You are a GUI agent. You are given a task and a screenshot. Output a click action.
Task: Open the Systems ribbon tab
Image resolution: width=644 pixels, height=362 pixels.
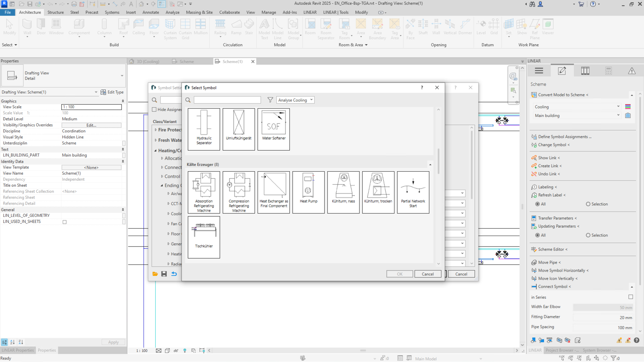point(112,12)
